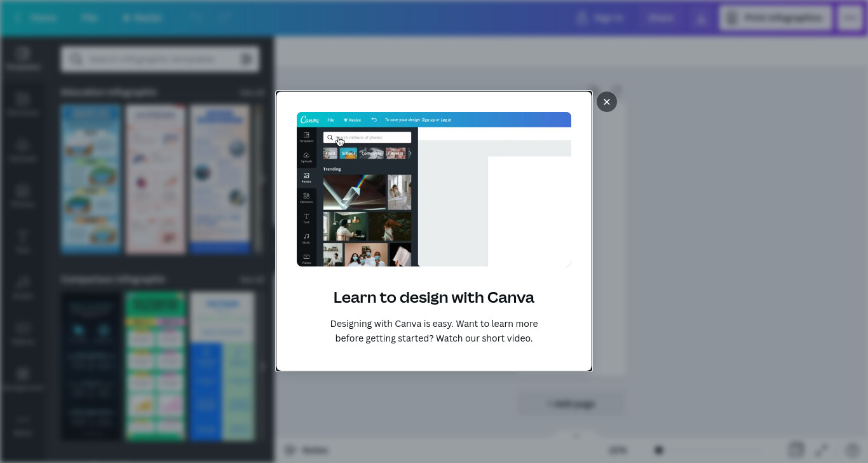Click the Sign in button
Viewport: 868px width, 463px height.
click(600, 18)
